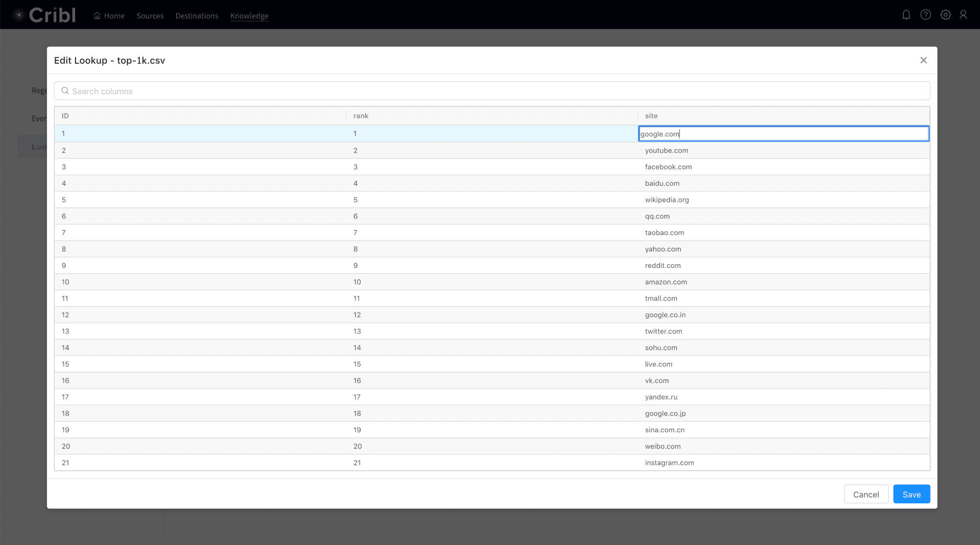The width and height of the screenshot is (980, 545).
Task: Go to the Home menu
Action: [x=109, y=16]
